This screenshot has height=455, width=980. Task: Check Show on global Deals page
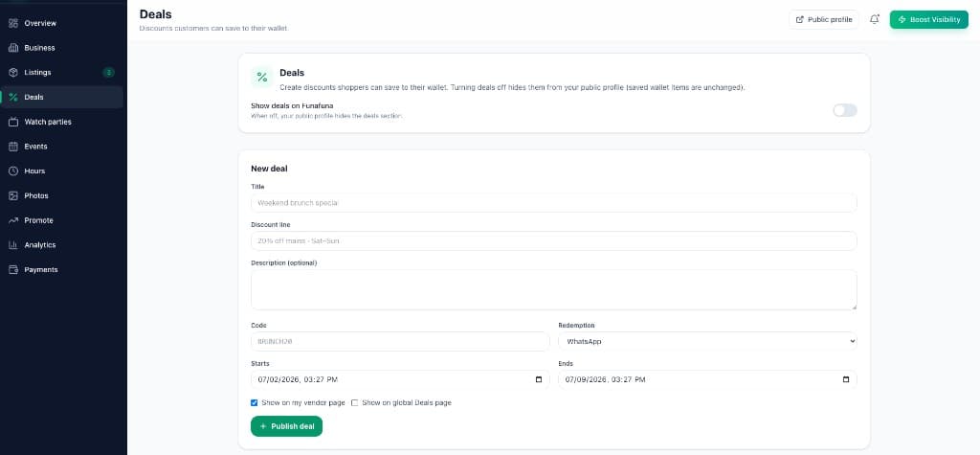tap(354, 402)
